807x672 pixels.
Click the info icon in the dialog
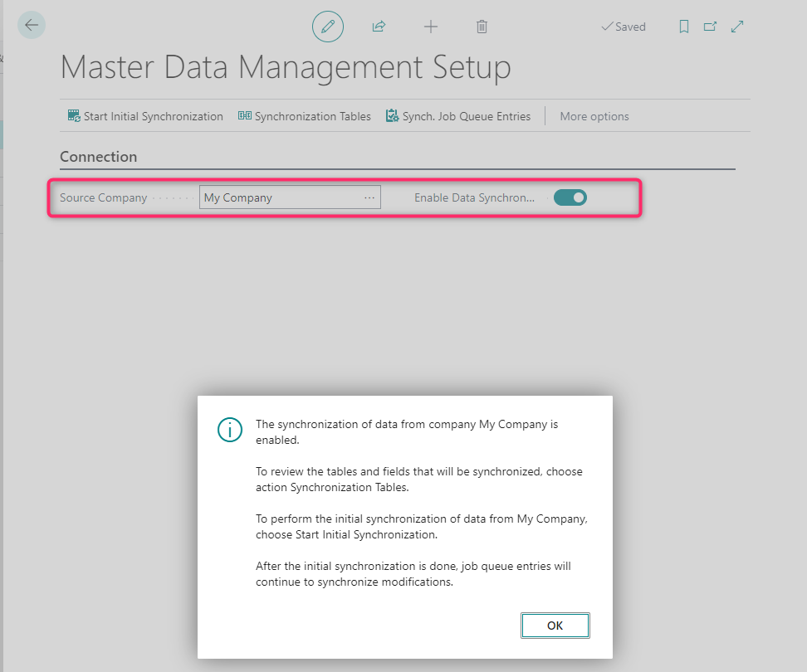[229, 429]
